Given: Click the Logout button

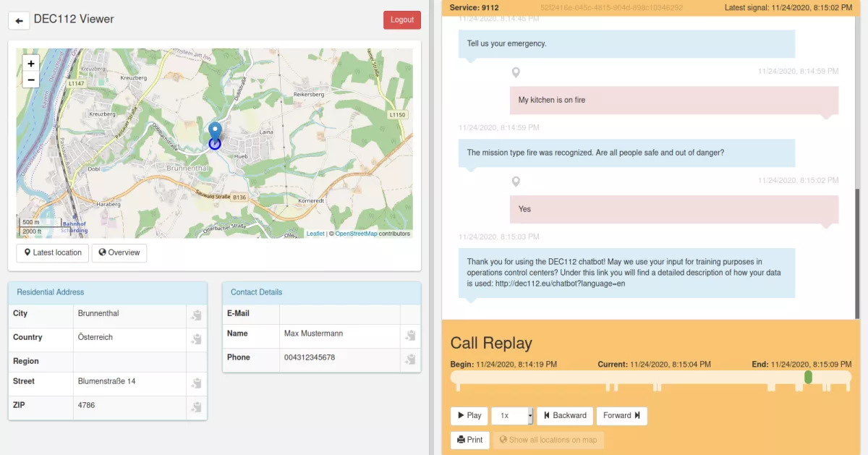Looking at the screenshot, I should coord(401,20).
